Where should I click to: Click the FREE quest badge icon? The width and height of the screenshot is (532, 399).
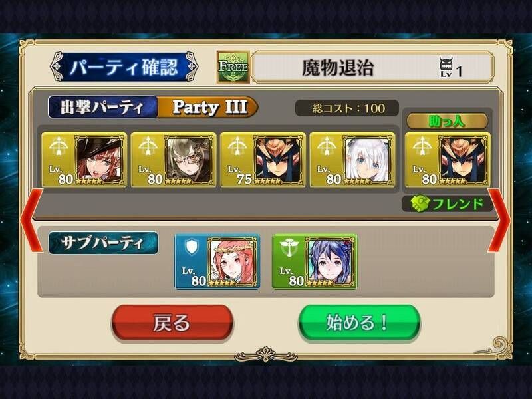(x=233, y=67)
